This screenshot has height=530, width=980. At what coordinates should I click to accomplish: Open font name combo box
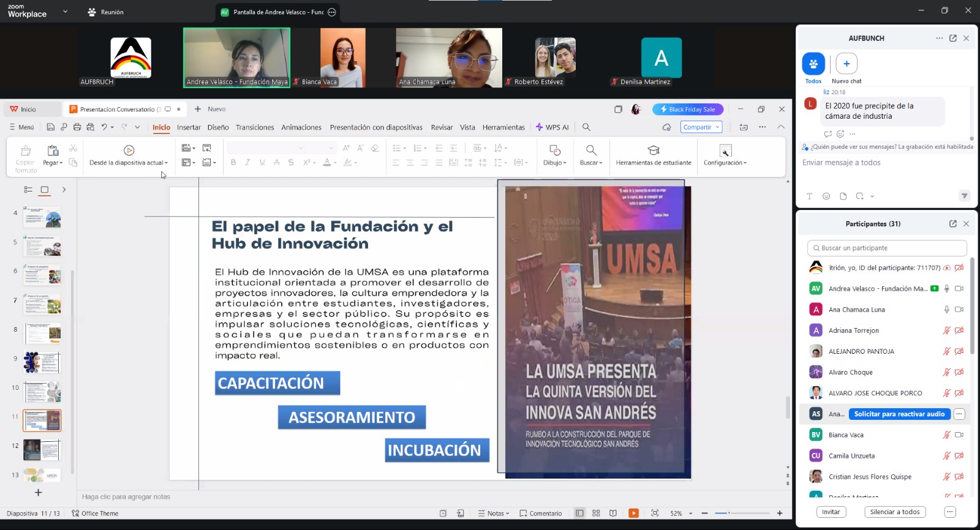(x=266, y=148)
